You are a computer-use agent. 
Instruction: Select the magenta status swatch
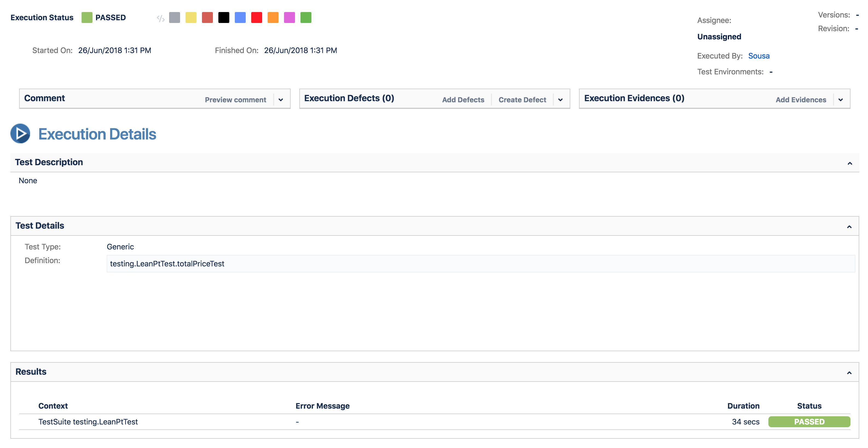(290, 18)
